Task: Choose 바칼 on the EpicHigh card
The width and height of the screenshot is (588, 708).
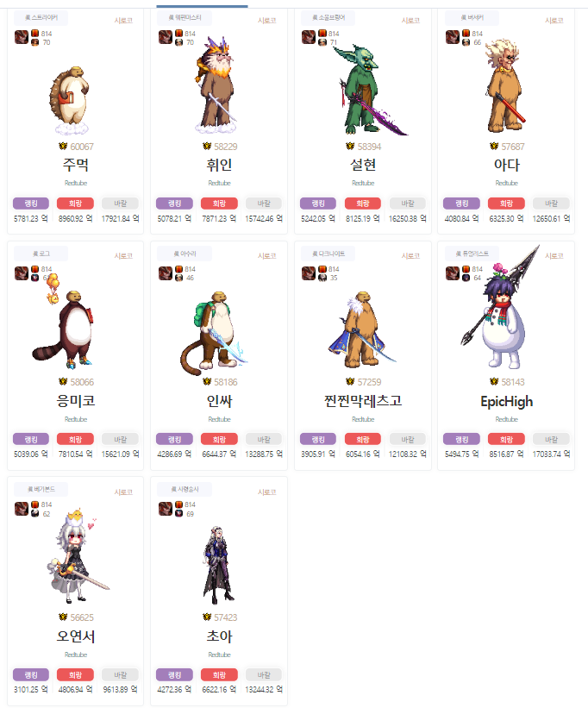Action: pyautogui.click(x=551, y=439)
